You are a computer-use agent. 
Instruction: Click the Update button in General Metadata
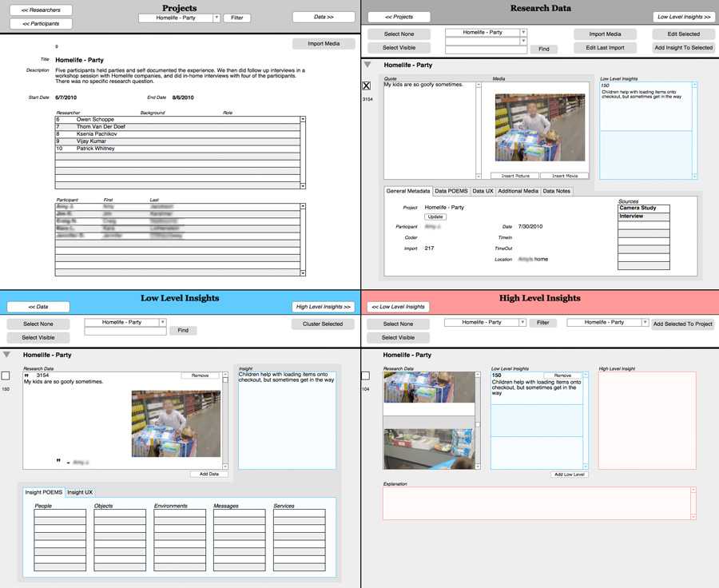click(435, 217)
